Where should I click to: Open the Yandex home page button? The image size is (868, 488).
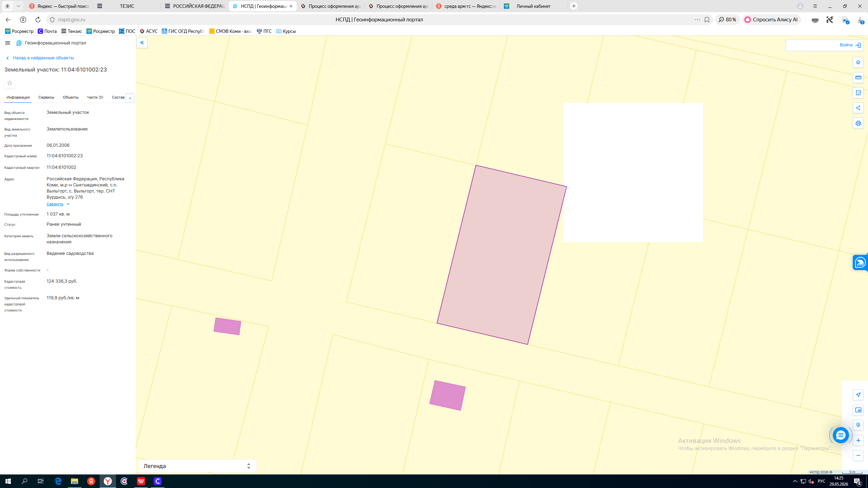(x=23, y=20)
